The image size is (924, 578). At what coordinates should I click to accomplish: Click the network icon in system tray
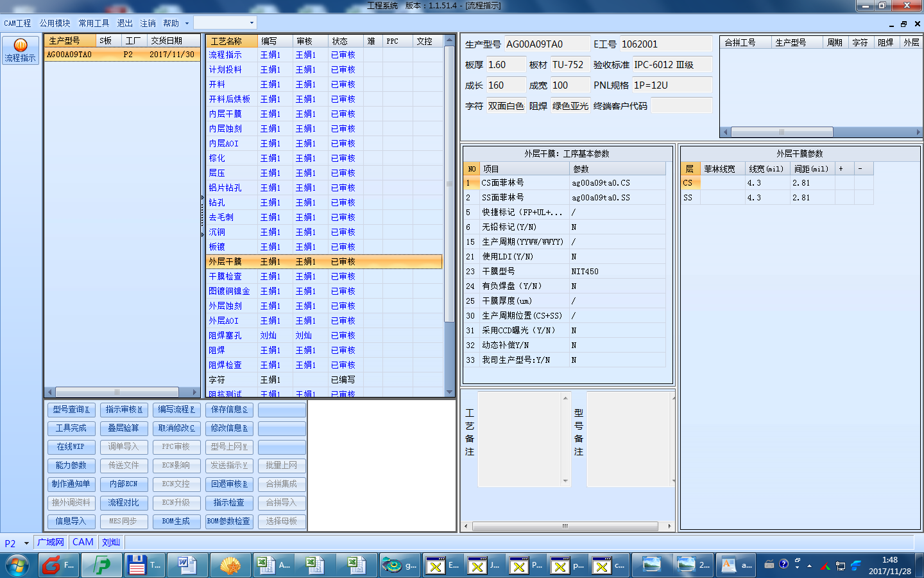[840, 566]
